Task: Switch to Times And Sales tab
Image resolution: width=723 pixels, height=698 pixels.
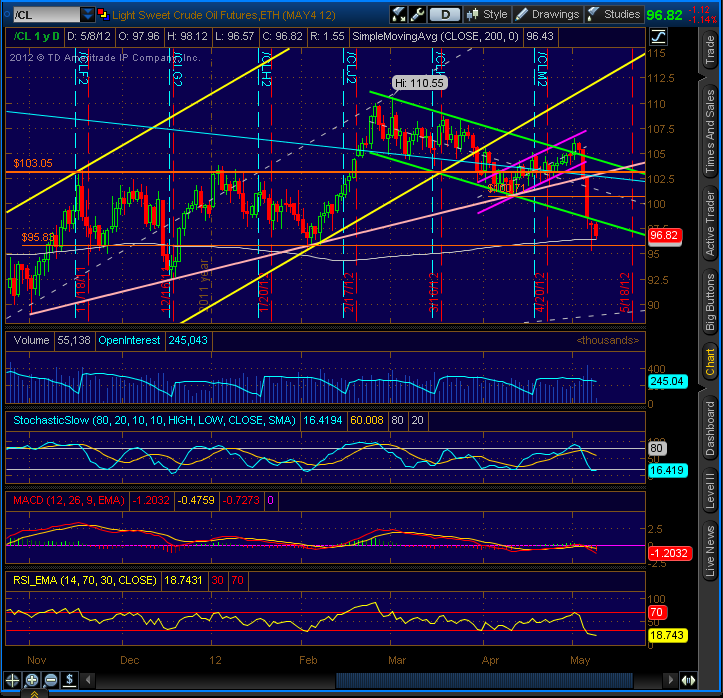Action: (x=710, y=131)
